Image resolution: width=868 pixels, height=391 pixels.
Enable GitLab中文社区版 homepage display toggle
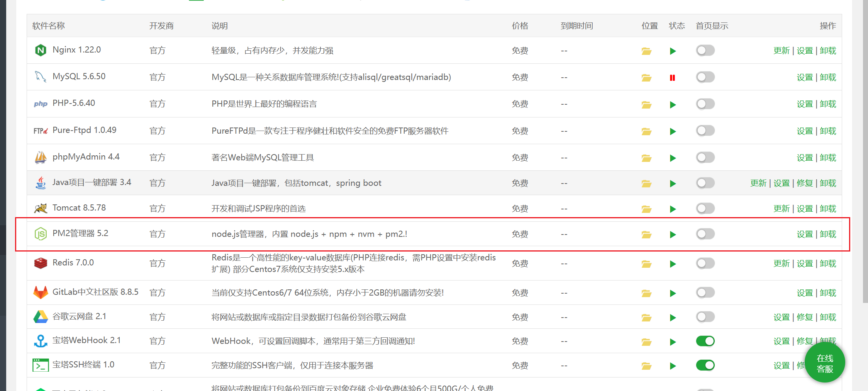[705, 292]
